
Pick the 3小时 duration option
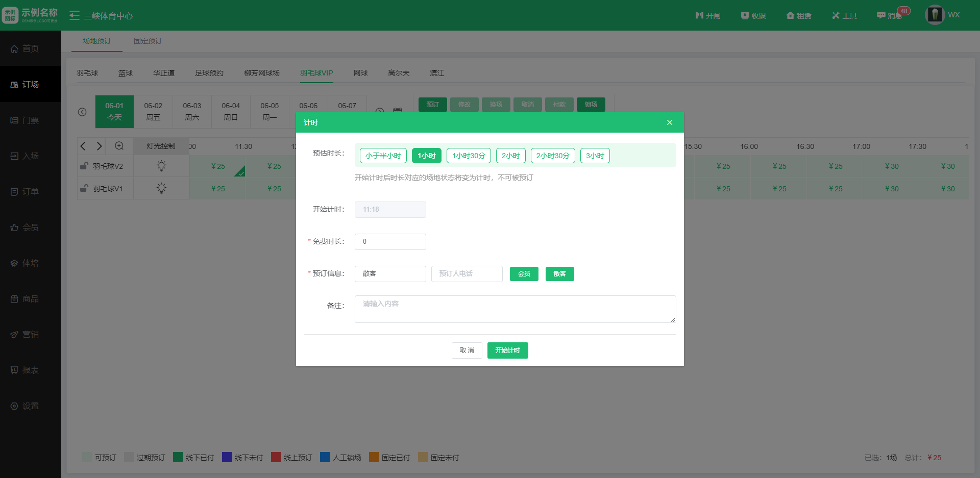pyautogui.click(x=595, y=156)
